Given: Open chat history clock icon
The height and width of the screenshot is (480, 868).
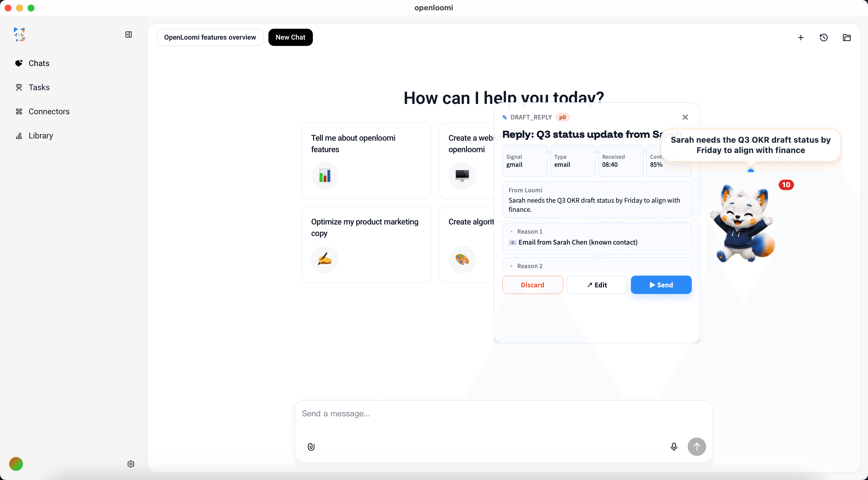Looking at the screenshot, I should click(x=824, y=37).
